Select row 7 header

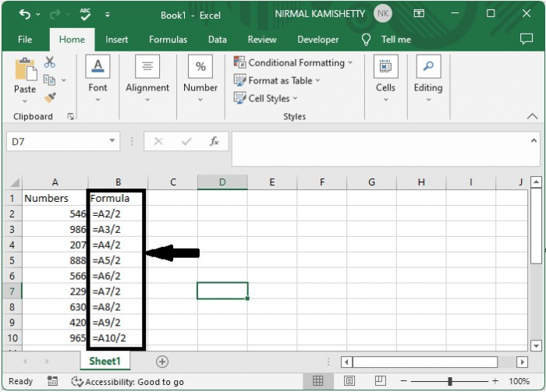pyautogui.click(x=12, y=291)
